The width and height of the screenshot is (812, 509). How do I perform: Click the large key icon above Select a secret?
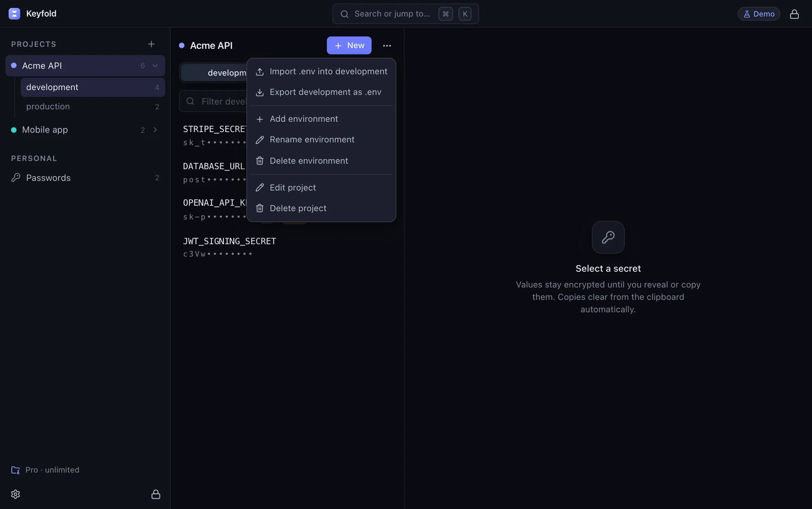(x=608, y=237)
